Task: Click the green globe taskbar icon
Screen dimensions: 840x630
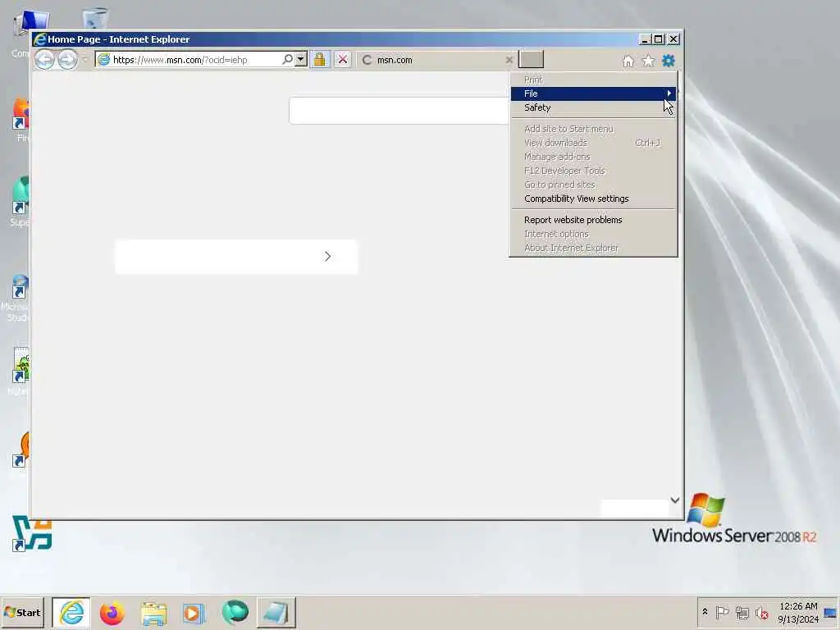Action: click(235, 612)
